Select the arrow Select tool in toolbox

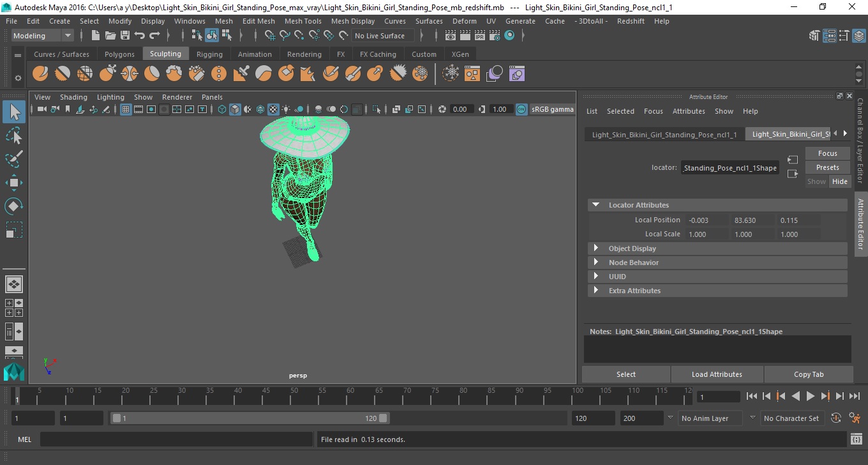(14, 112)
